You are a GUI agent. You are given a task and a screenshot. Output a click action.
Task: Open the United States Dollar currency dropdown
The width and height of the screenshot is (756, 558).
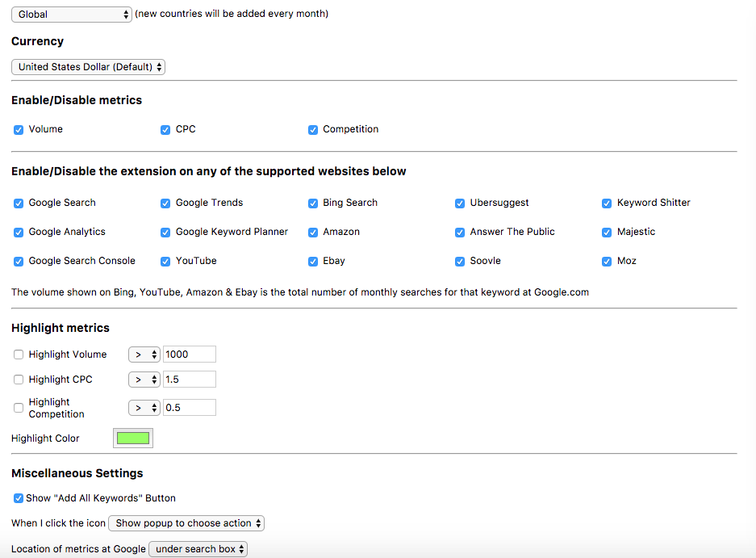click(x=89, y=67)
